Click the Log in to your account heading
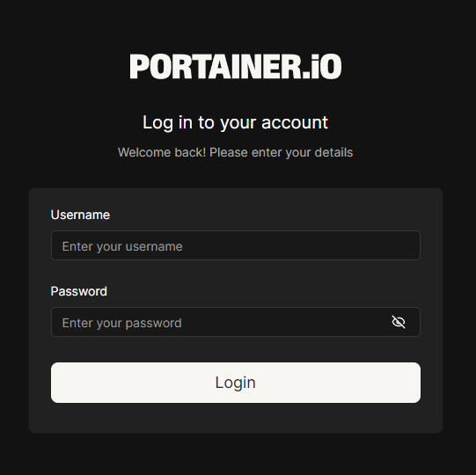Image resolution: width=476 pixels, height=475 pixels. pos(235,122)
